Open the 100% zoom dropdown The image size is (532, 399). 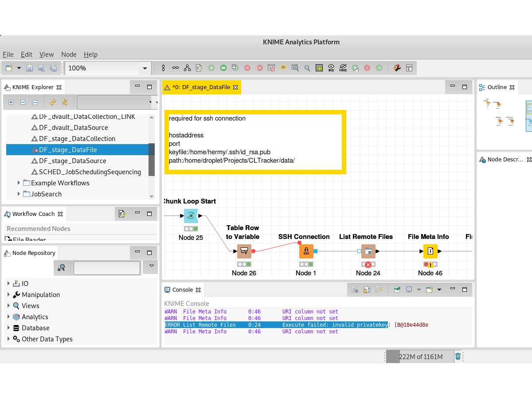(145, 68)
